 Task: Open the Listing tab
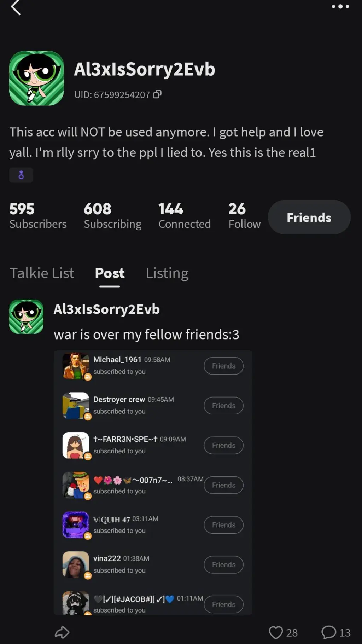(x=167, y=273)
